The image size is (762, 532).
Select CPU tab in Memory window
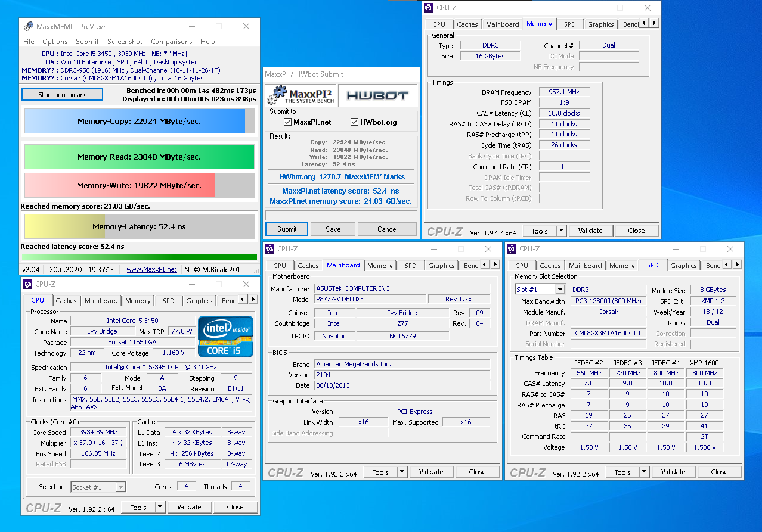tap(439, 24)
